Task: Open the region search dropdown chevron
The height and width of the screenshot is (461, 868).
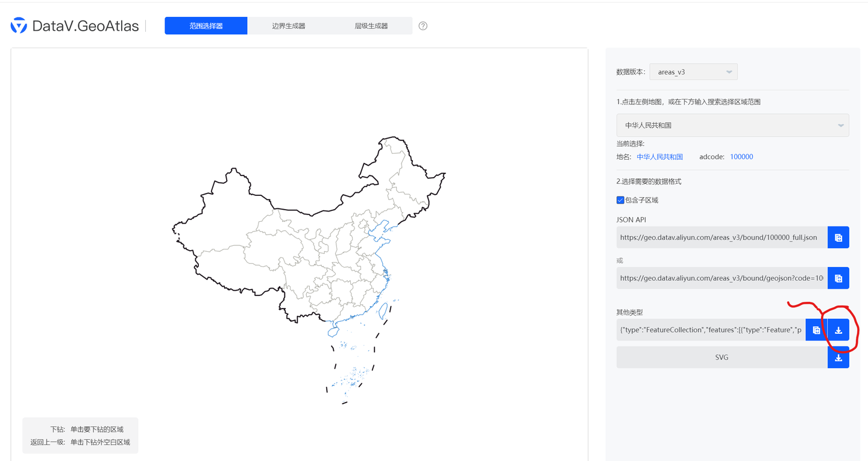Action: point(841,125)
